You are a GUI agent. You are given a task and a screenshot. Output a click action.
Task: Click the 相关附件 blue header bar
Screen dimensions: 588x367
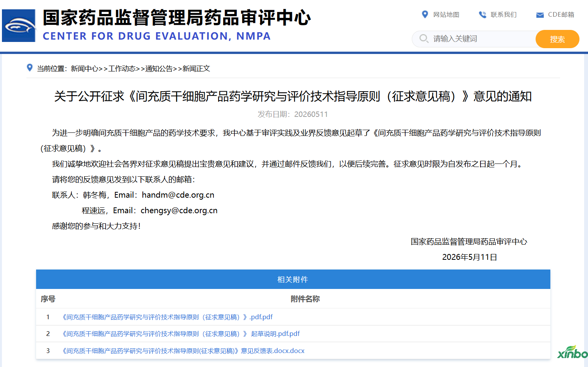pos(293,279)
